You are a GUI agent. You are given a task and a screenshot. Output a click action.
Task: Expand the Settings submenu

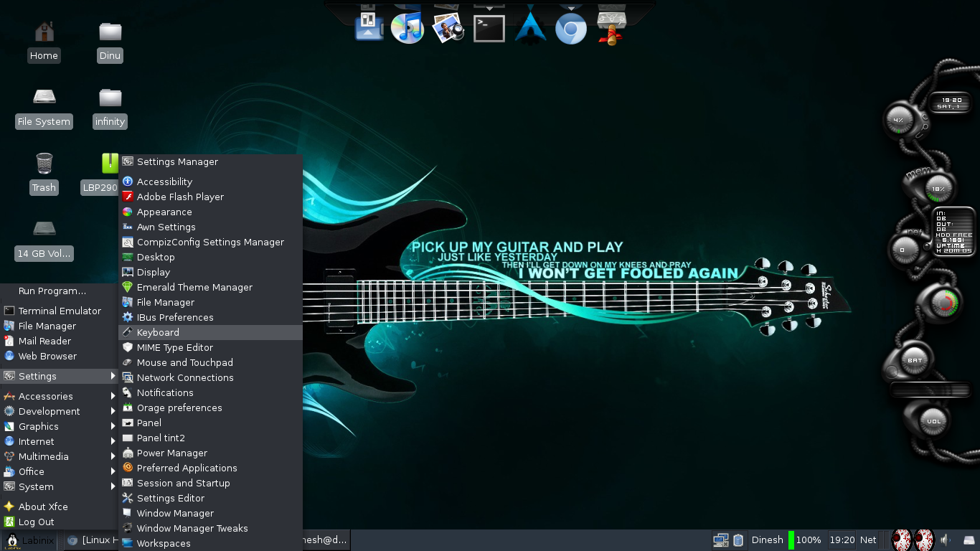click(59, 376)
